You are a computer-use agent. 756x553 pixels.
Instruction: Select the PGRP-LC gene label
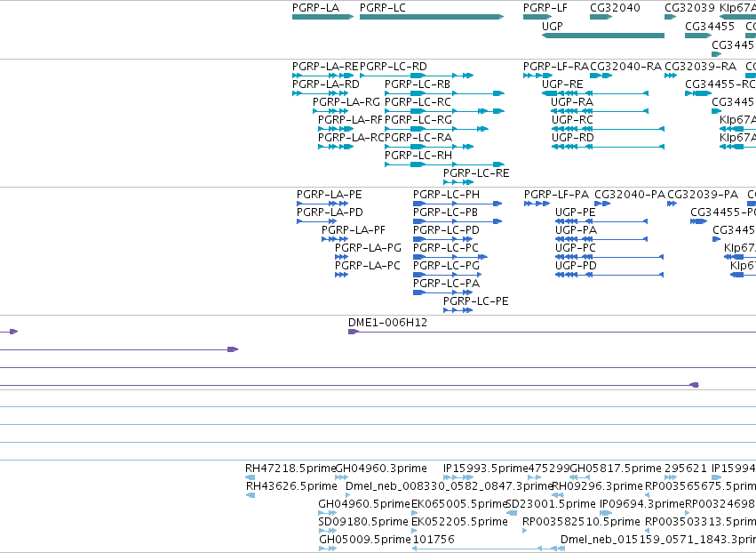(383, 8)
